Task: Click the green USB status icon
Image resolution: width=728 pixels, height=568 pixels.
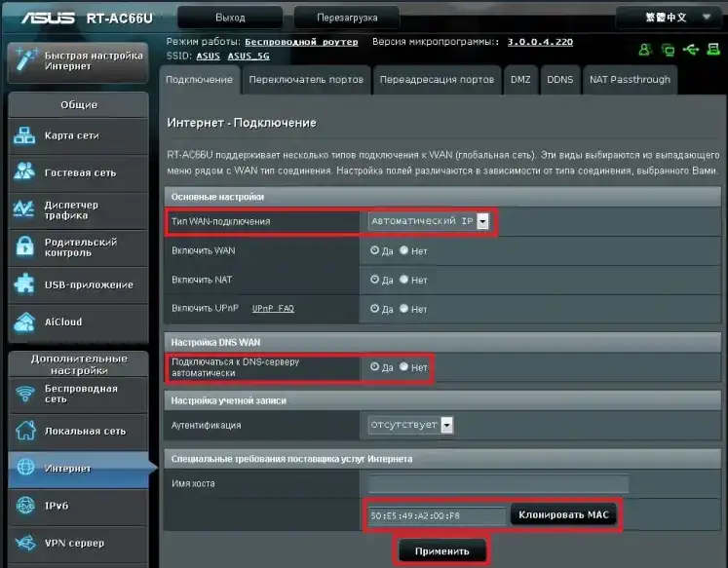Action: [x=691, y=49]
